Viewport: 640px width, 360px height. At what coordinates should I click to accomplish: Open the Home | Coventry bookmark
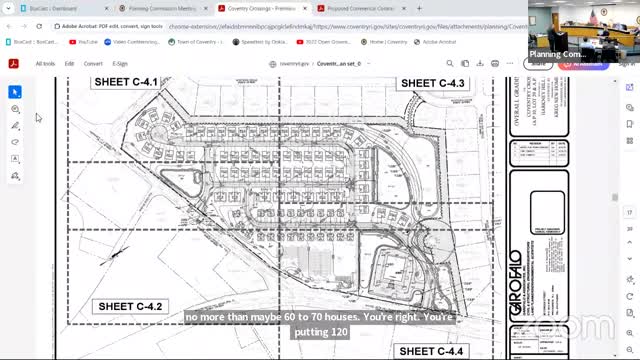click(384, 42)
